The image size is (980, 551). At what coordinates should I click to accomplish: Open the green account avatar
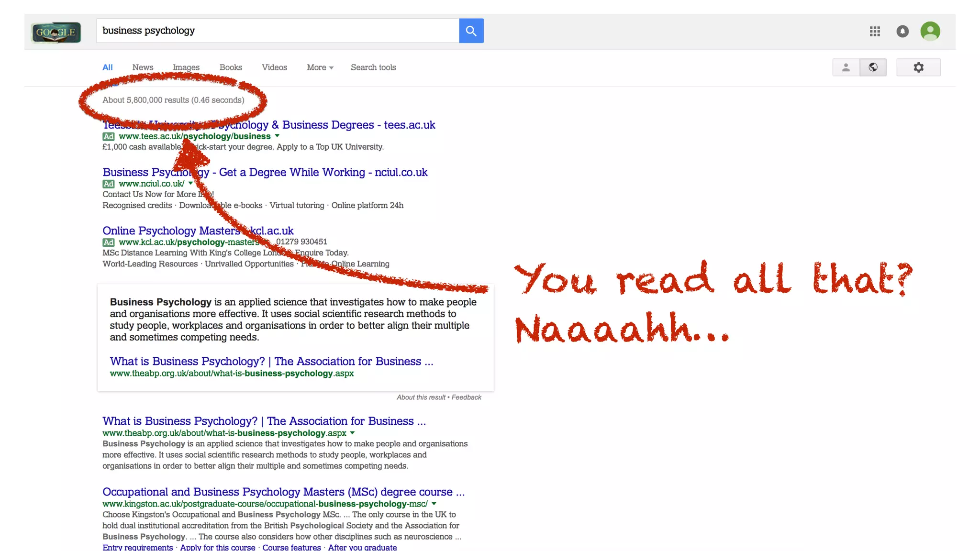930,31
